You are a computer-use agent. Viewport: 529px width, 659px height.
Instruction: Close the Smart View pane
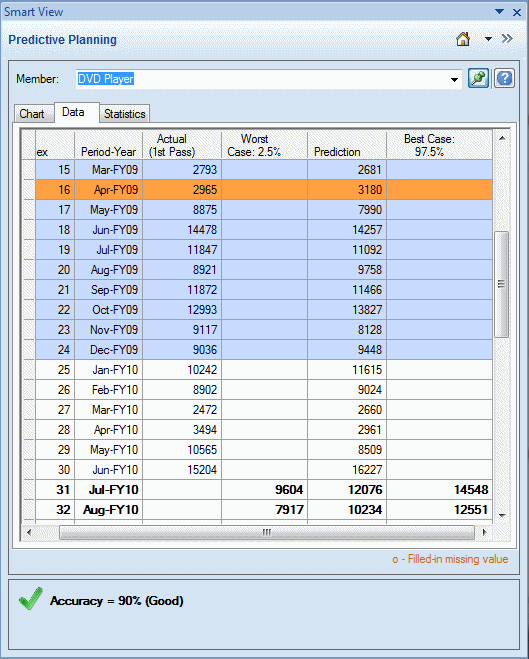click(517, 12)
